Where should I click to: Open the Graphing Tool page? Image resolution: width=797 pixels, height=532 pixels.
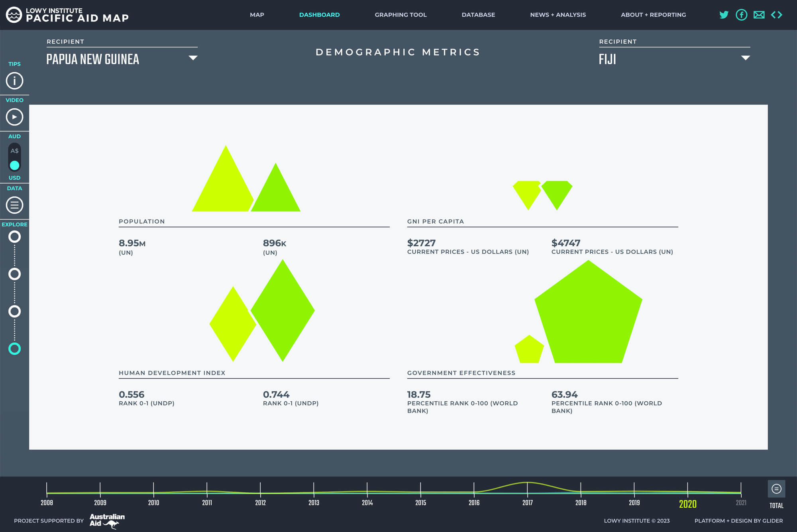coord(400,15)
